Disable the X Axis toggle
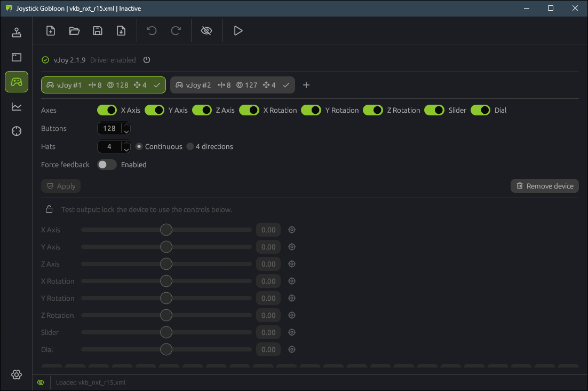 107,111
